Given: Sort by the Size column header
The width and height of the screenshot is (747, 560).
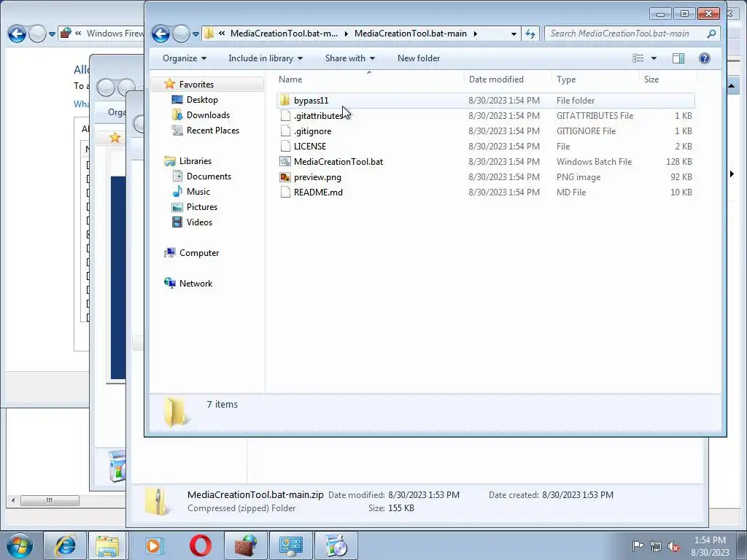Looking at the screenshot, I should click(x=668, y=79).
